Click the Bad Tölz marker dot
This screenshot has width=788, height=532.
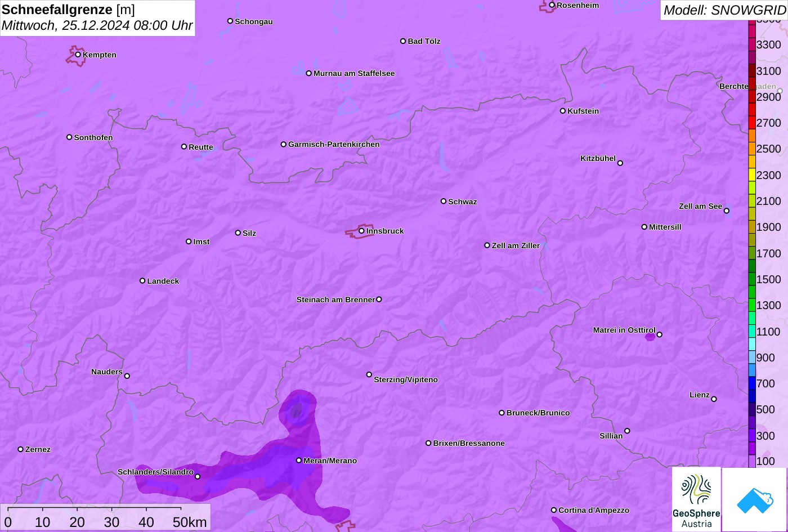coord(403,41)
